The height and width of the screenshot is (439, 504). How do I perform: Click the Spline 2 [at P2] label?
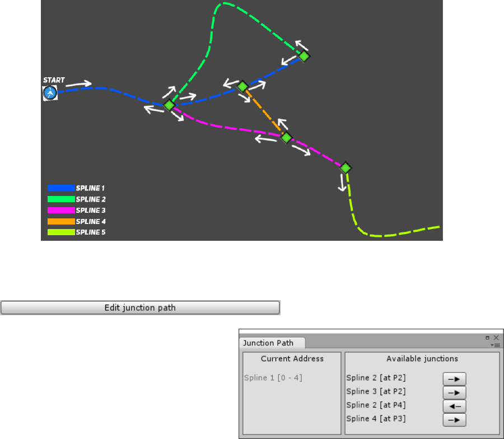(376, 377)
